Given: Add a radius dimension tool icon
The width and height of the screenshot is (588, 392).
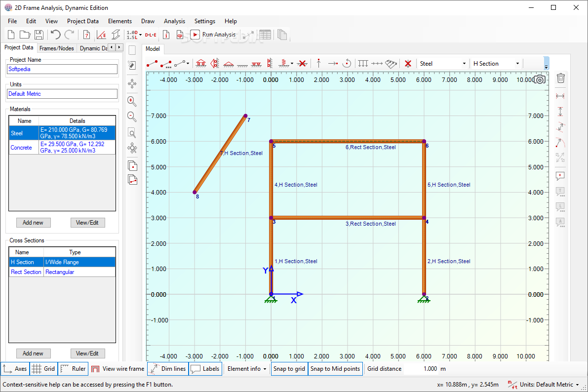Looking at the screenshot, I should (x=560, y=143).
